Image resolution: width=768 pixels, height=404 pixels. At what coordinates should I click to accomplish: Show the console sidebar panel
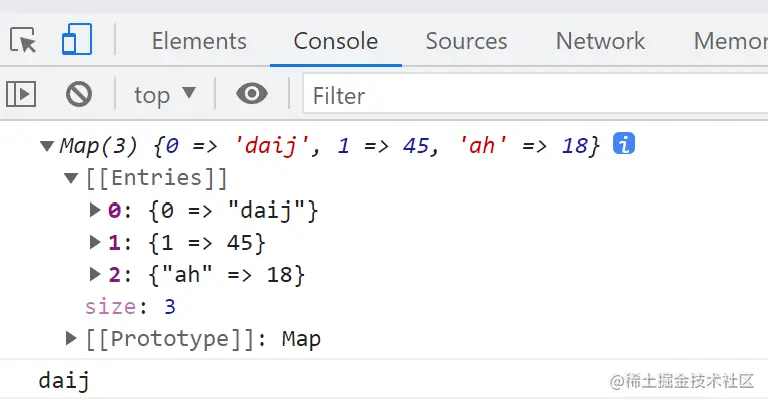click(x=21, y=95)
